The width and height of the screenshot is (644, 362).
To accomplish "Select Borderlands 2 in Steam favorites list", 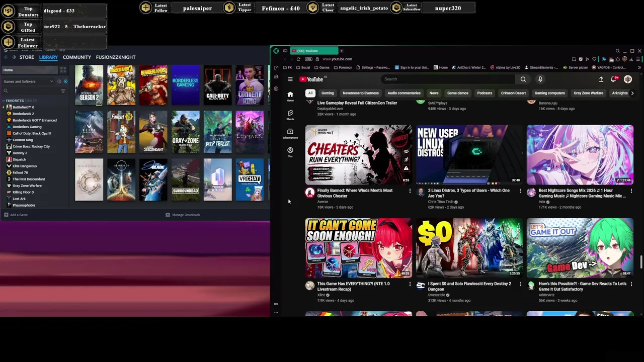I will (x=23, y=114).
